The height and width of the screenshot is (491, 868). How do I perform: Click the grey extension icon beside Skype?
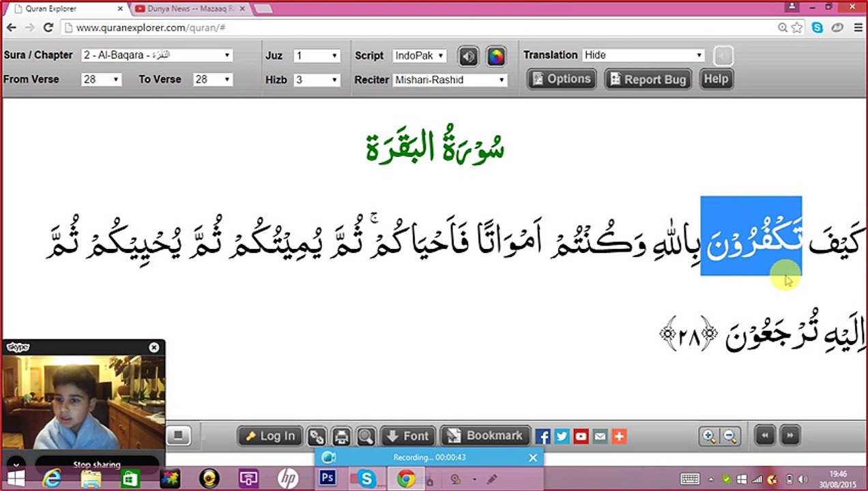pyautogui.click(x=837, y=28)
